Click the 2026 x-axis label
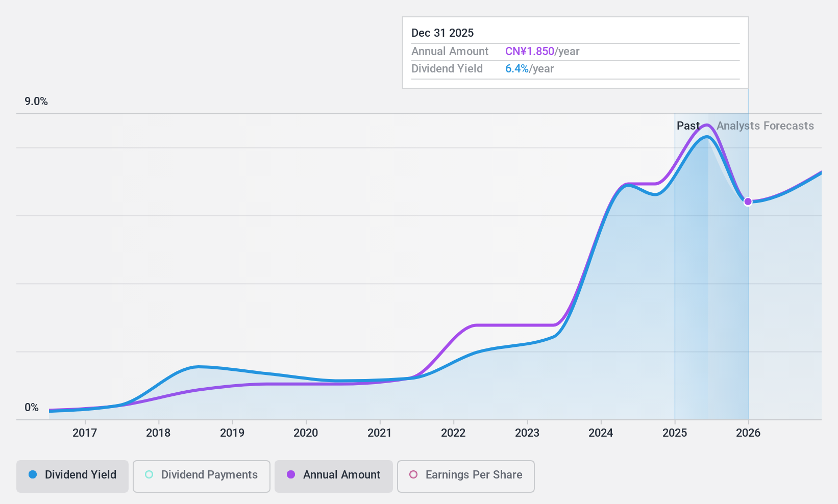This screenshot has width=838, height=504. [748, 433]
